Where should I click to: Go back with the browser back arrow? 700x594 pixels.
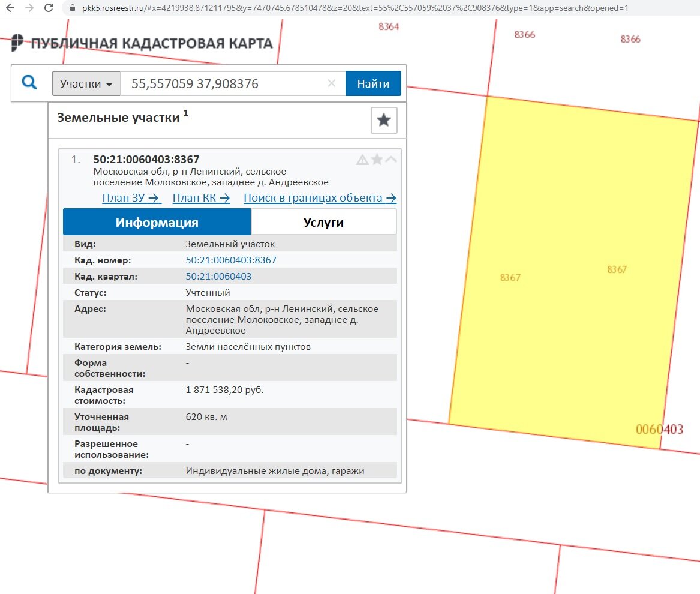point(10,8)
